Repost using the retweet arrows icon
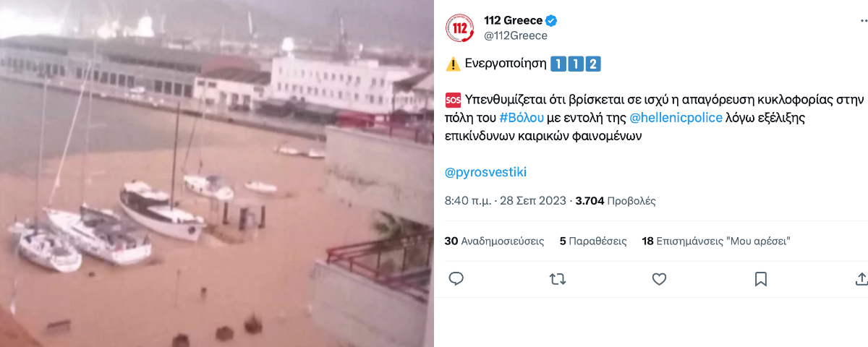The width and height of the screenshot is (868, 347). point(558,279)
